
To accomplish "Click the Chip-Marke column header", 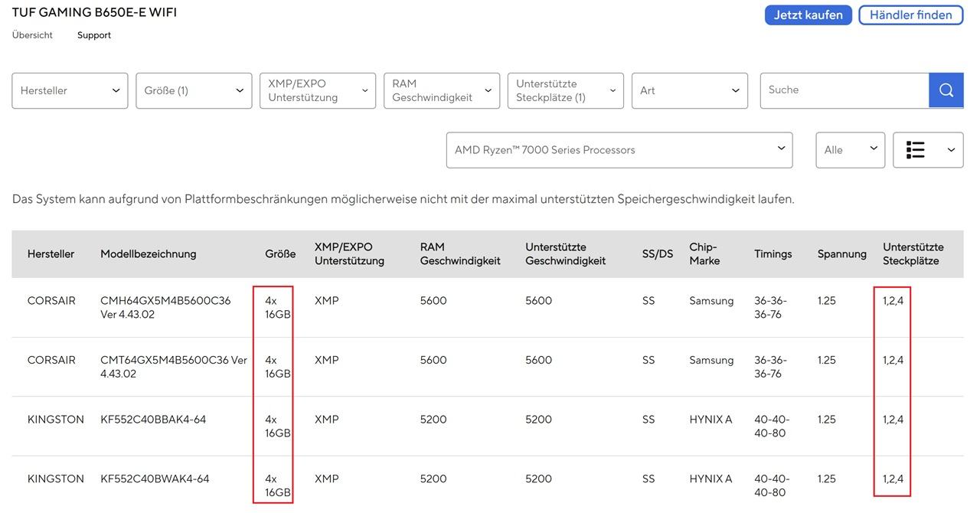I will point(704,254).
